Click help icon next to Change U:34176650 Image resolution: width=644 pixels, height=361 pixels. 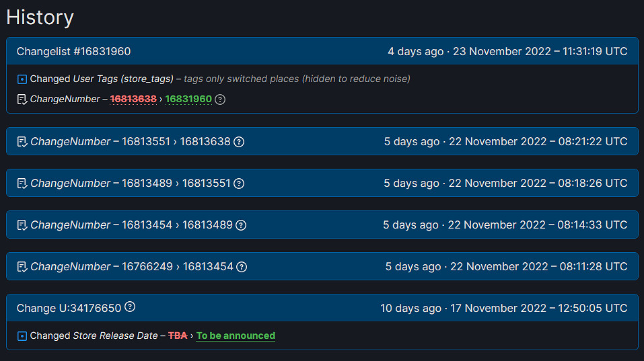pos(130,307)
